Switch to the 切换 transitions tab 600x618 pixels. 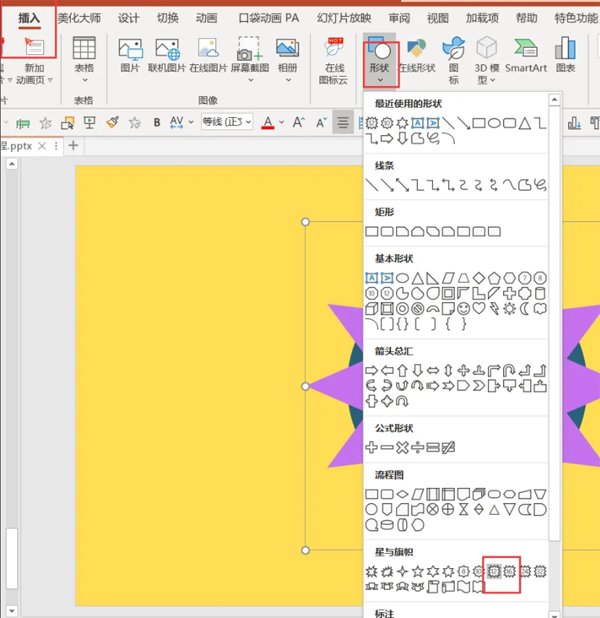point(168,18)
